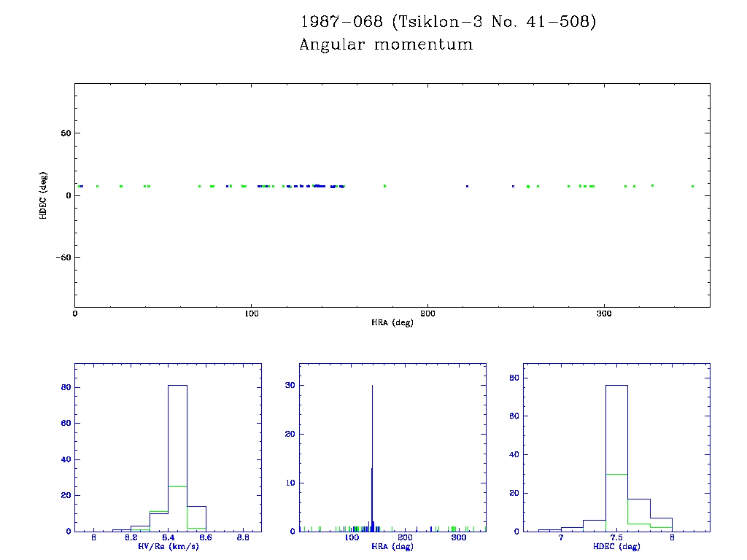
Task: Click the '-50' tick label on scatter y-axis
Action: 61,257
